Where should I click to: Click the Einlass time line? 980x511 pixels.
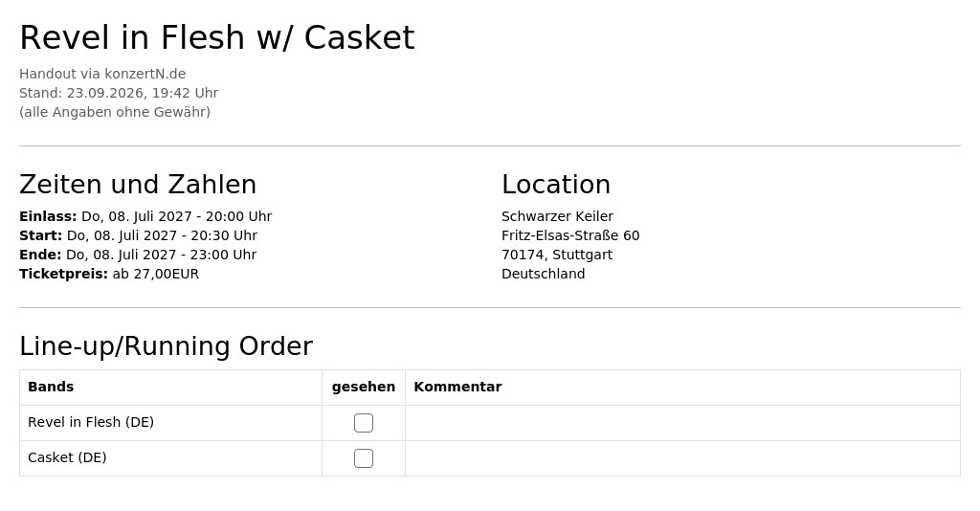click(145, 216)
